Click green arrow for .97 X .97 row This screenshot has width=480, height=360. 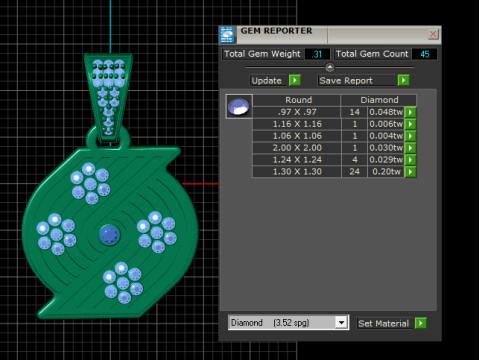pos(410,112)
